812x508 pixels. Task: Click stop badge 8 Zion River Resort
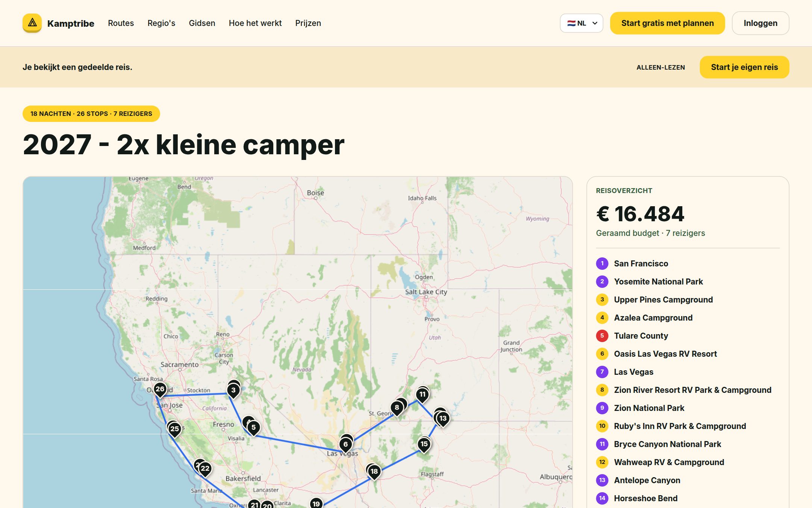[x=602, y=390]
